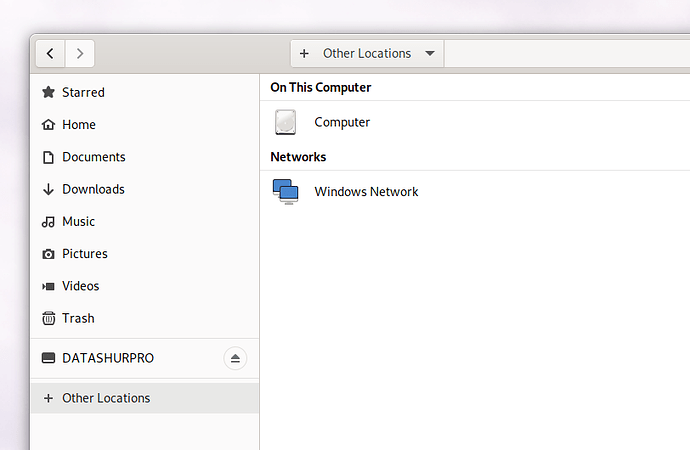Open Downloads in the sidebar

click(x=145, y=189)
